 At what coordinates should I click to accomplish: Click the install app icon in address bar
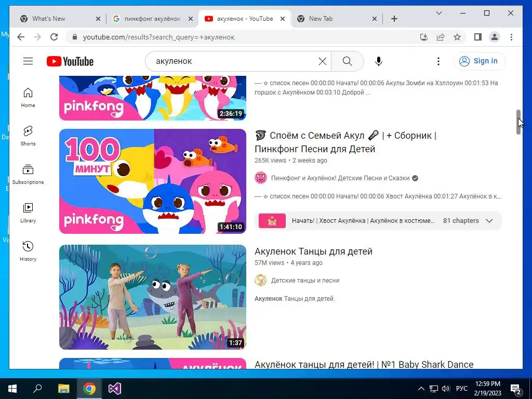[x=424, y=37]
